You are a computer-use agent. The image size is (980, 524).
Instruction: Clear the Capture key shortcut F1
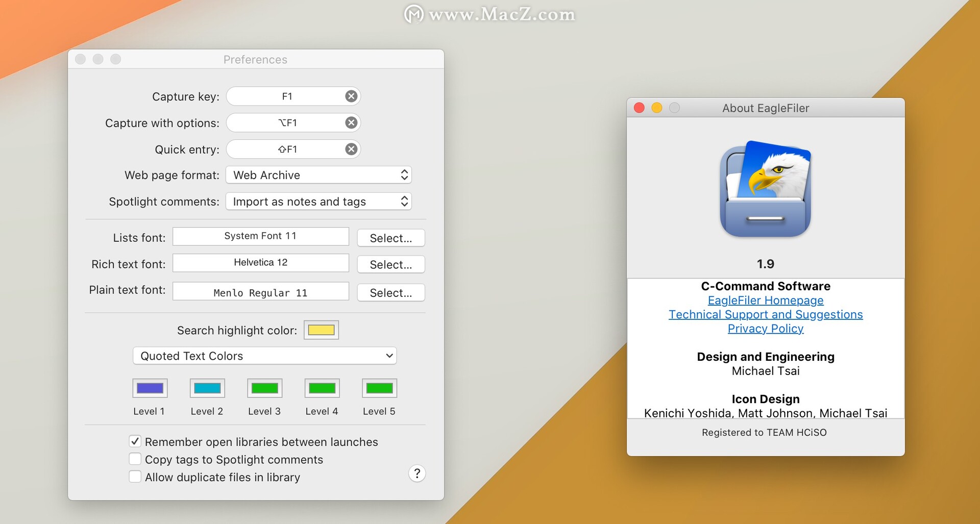point(351,96)
